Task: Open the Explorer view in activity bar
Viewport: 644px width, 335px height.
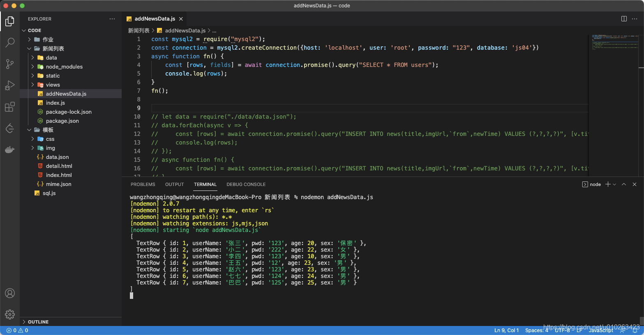Action: (x=10, y=21)
